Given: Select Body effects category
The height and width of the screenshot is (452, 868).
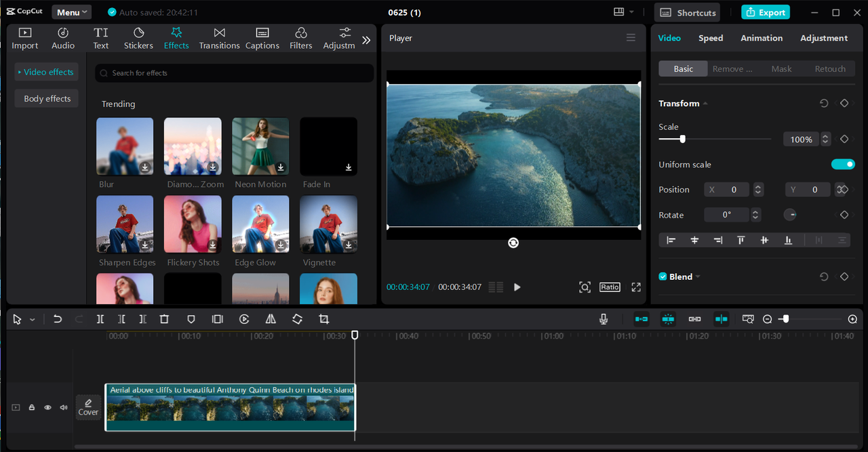Looking at the screenshot, I should 47,98.
